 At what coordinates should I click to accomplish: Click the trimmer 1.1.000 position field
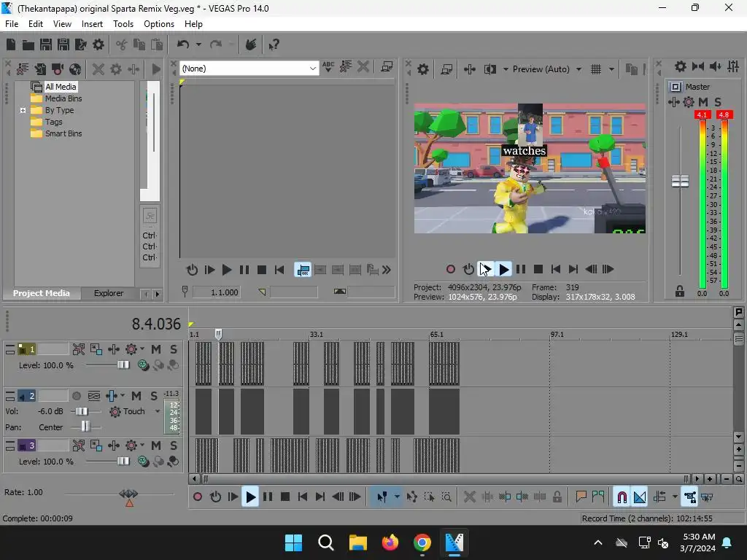click(x=216, y=292)
